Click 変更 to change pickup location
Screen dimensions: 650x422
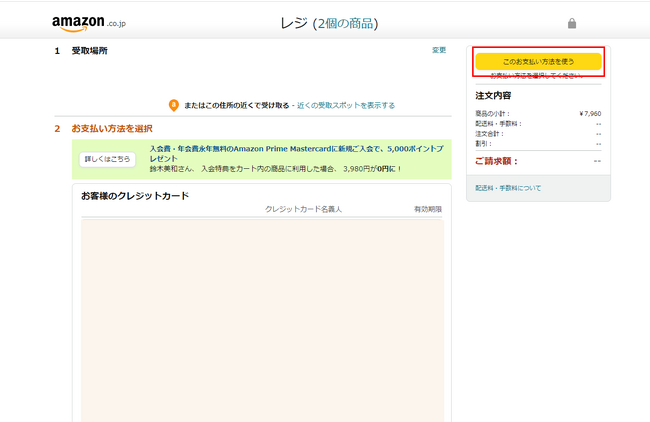click(x=439, y=50)
